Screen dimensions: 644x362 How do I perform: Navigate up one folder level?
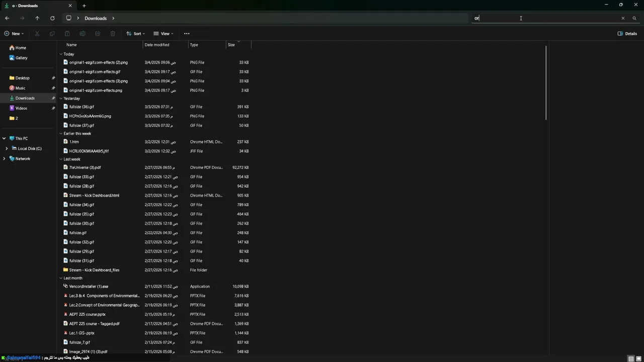[x=37, y=18]
